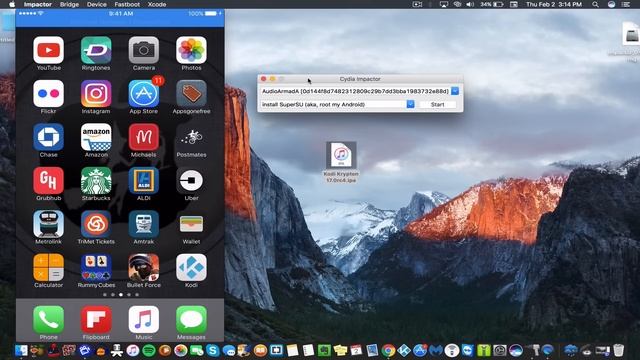Open the Fastboot menu
Image resolution: width=640 pixels, height=360 pixels.
click(x=127, y=4)
